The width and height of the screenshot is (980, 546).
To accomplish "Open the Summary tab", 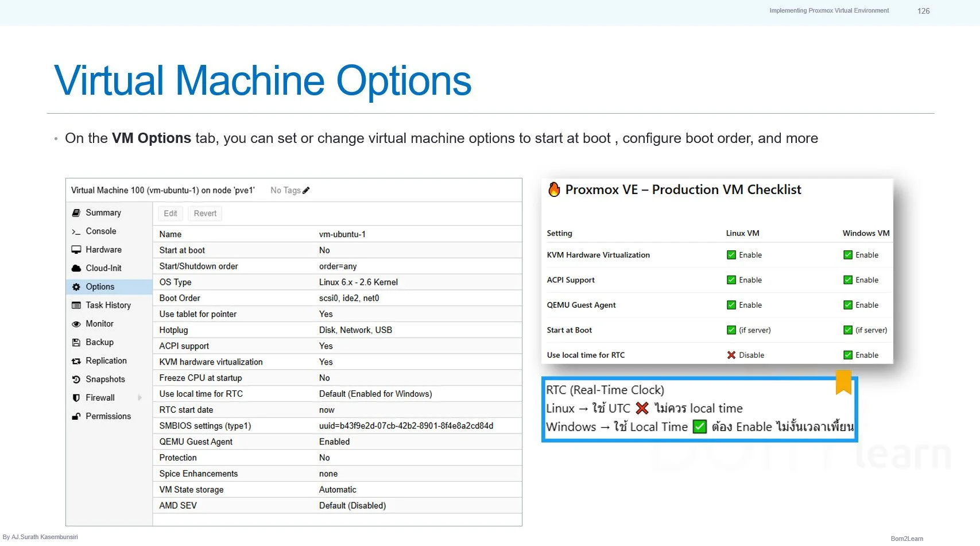I will (x=109, y=212).
